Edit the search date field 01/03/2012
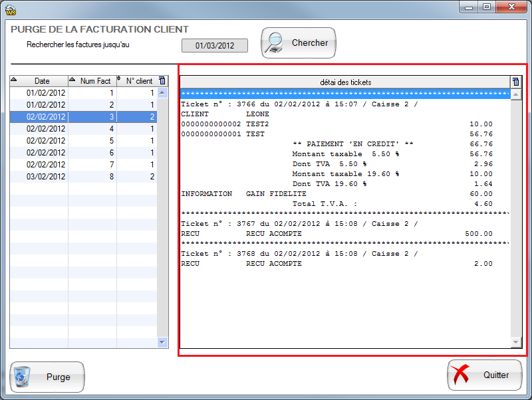The image size is (532, 400). point(214,45)
